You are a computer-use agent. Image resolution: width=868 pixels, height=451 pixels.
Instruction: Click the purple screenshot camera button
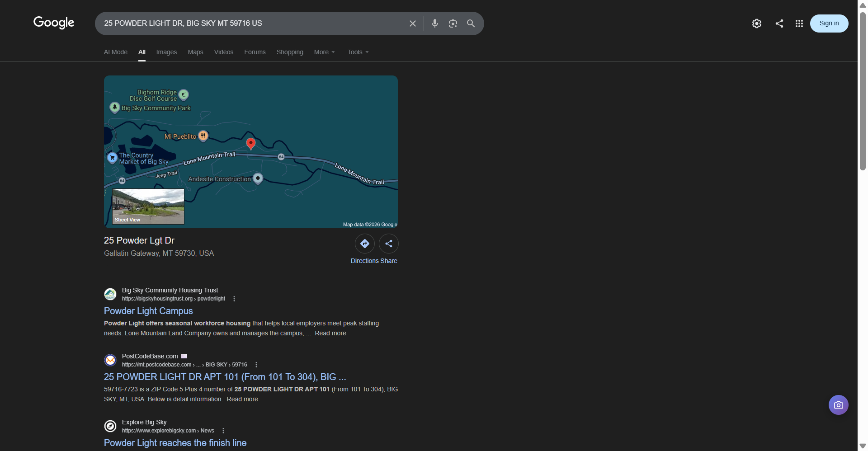point(838,405)
